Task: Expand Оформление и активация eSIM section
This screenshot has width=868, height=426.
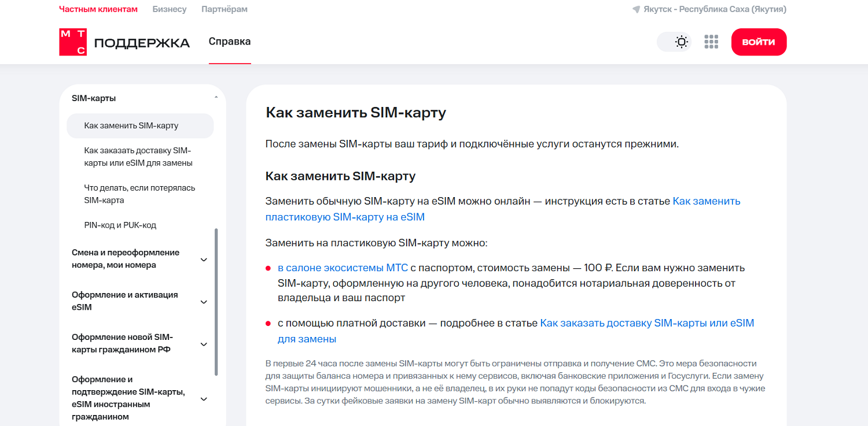Action: (204, 302)
